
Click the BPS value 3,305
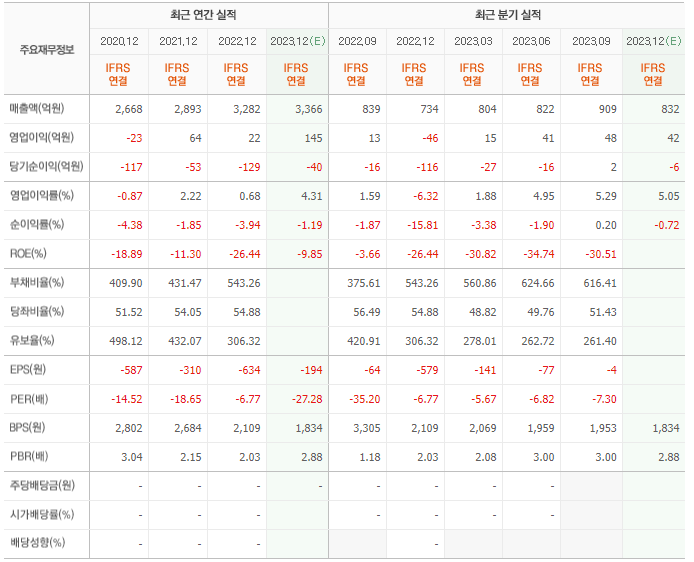tap(367, 428)
